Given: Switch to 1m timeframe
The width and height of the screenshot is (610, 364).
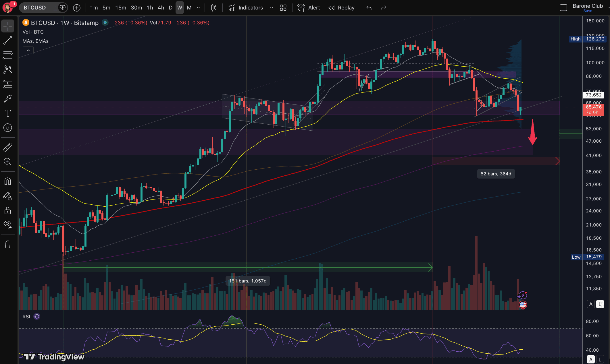Looking at the screenshot, I should [x=94, y=8].
